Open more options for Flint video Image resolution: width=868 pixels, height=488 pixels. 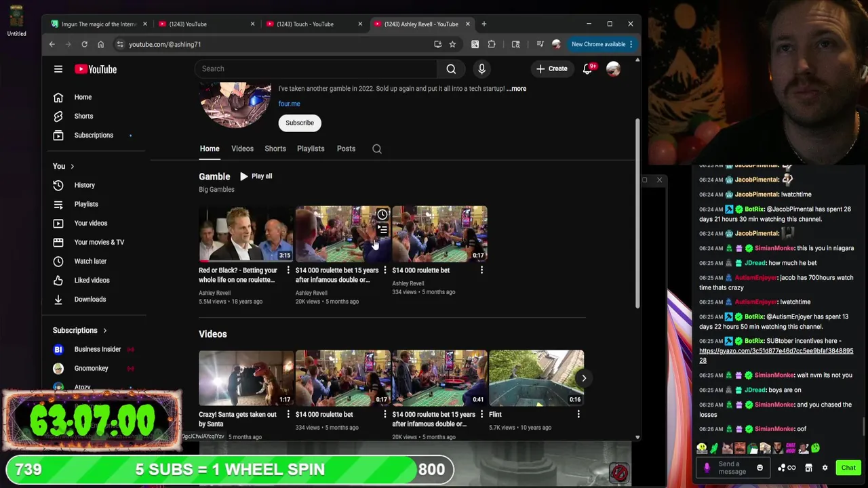578,415
